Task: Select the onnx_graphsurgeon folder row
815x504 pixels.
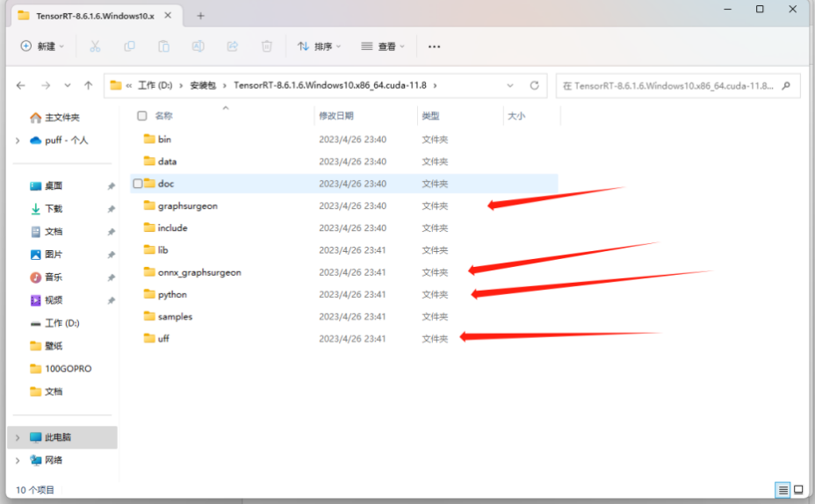Action: [344, 272]
